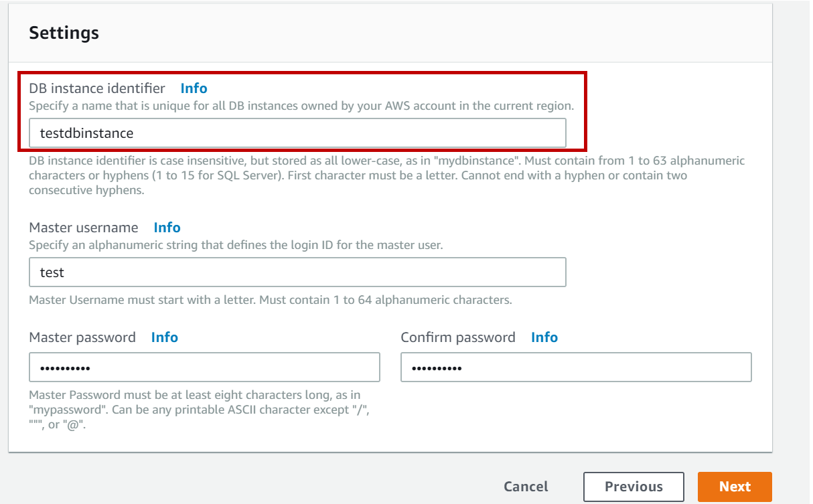Open Info link for DB instance identifier

tap(194, 88)
